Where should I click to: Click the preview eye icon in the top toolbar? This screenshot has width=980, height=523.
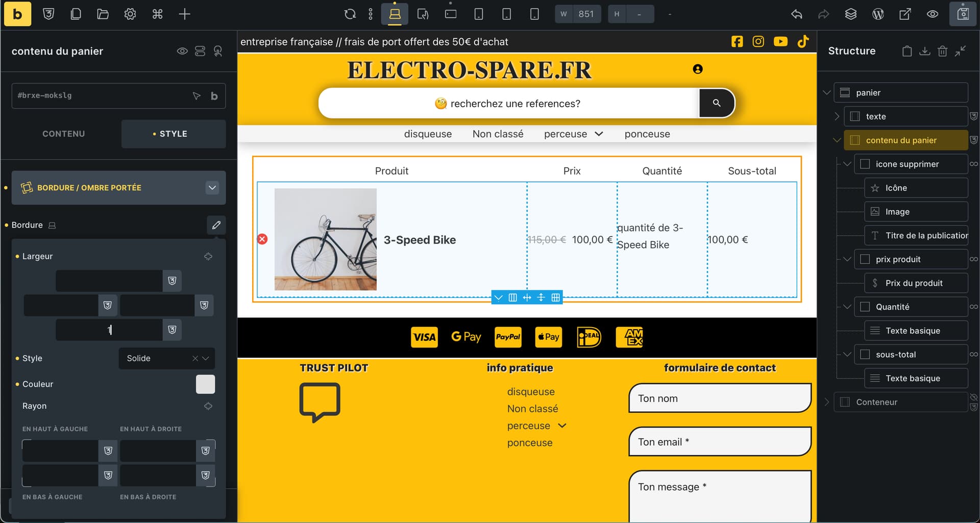coord(932,14)
